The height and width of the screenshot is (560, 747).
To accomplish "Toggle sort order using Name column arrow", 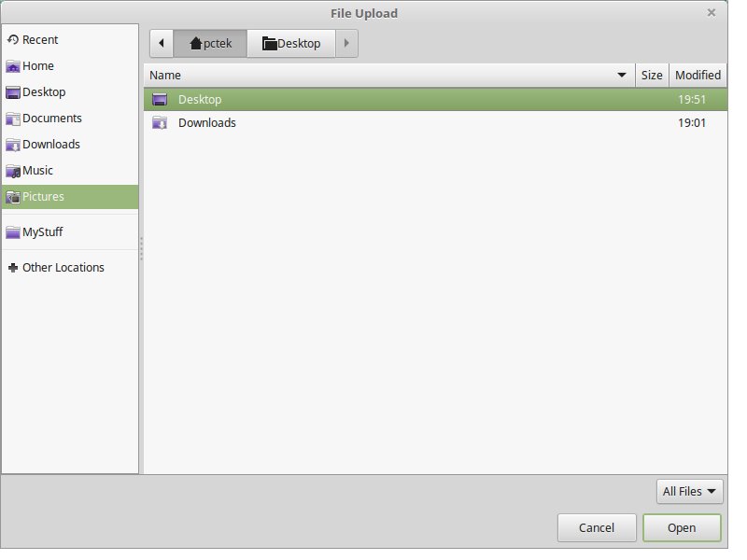I will (622, 75).
